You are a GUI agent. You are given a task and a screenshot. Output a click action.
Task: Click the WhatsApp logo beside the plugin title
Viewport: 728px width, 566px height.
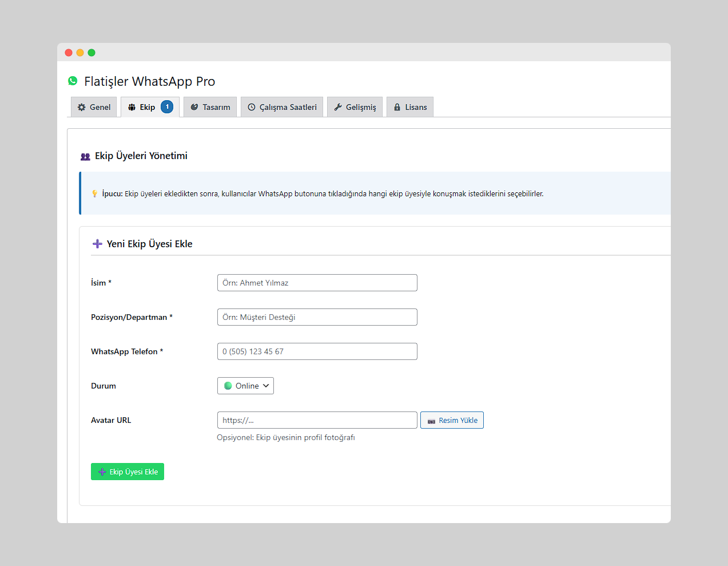(73, 81)
